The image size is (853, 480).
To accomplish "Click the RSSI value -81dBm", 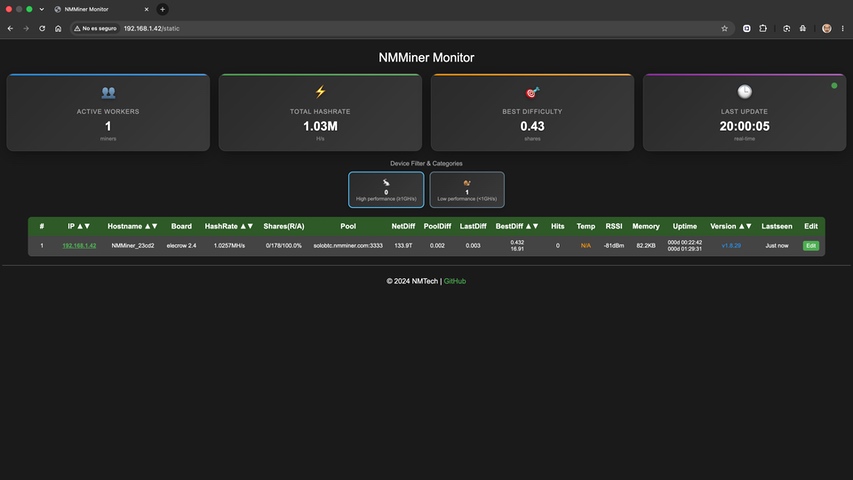I will (614, 245).
